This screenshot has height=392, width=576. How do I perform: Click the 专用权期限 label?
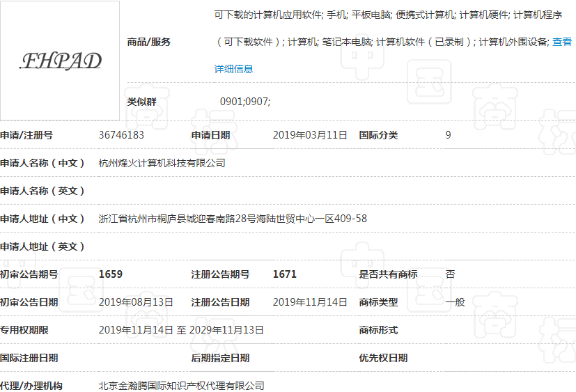[24, 330]
